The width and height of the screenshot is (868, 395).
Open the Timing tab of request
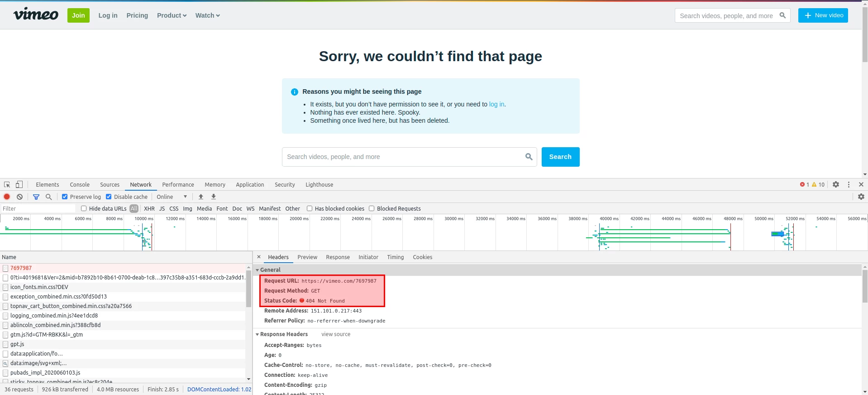pos(396,257)
